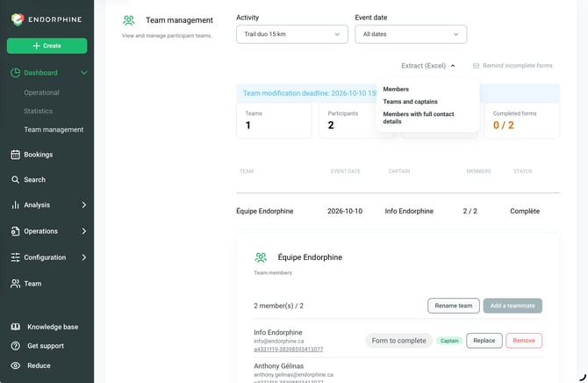Click the Completed forms 0 / 2 card
Image resolution: width=588 pixels, height=383 pixels.
pyautogui.click(x=522, y=121)
